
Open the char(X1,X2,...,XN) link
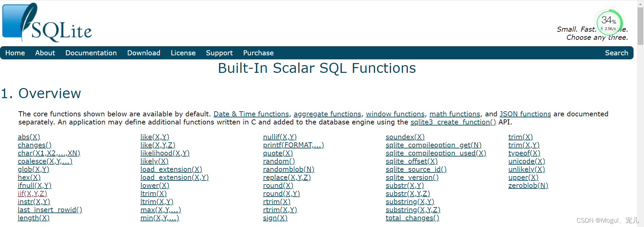[49, 153]
